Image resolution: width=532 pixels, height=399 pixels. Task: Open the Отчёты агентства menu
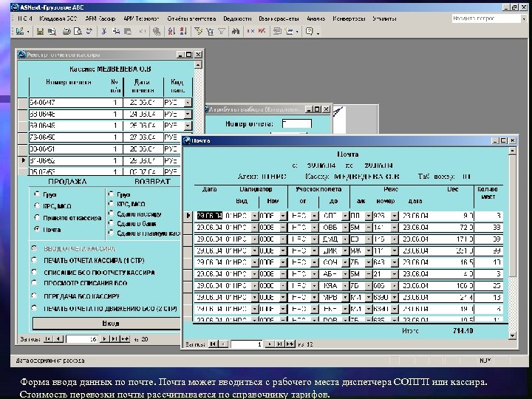pos(191,18)
